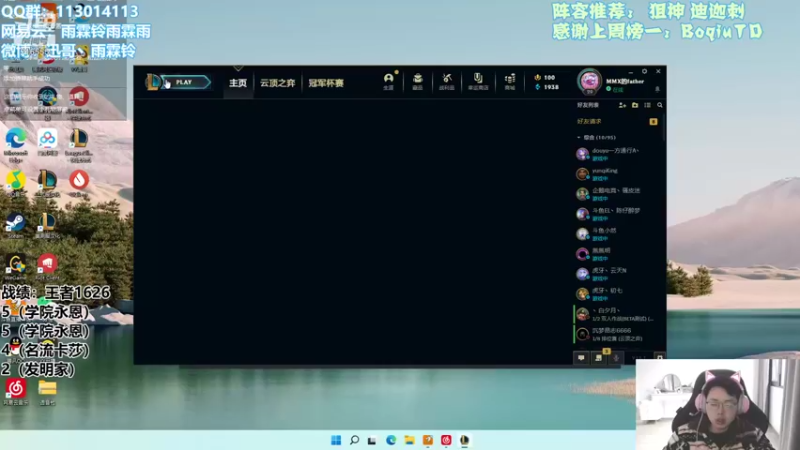Open WeGame desktop shortcut

coord(16,267)
